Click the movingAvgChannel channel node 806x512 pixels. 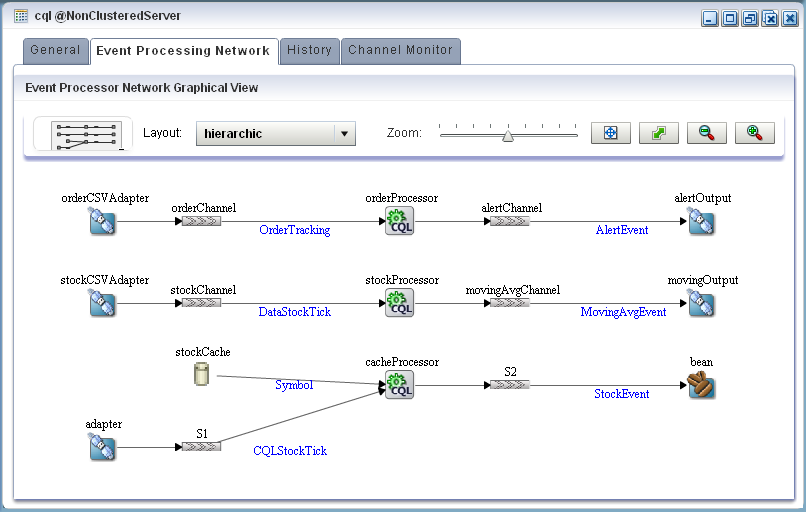[x=509, y=303]
